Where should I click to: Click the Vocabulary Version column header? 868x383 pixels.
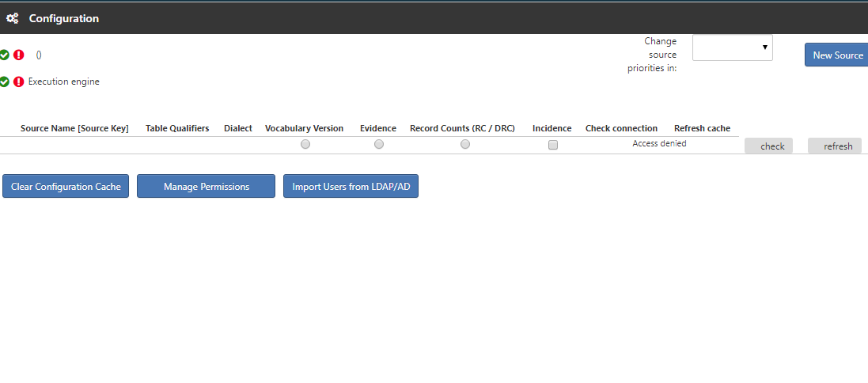point(305,128)
